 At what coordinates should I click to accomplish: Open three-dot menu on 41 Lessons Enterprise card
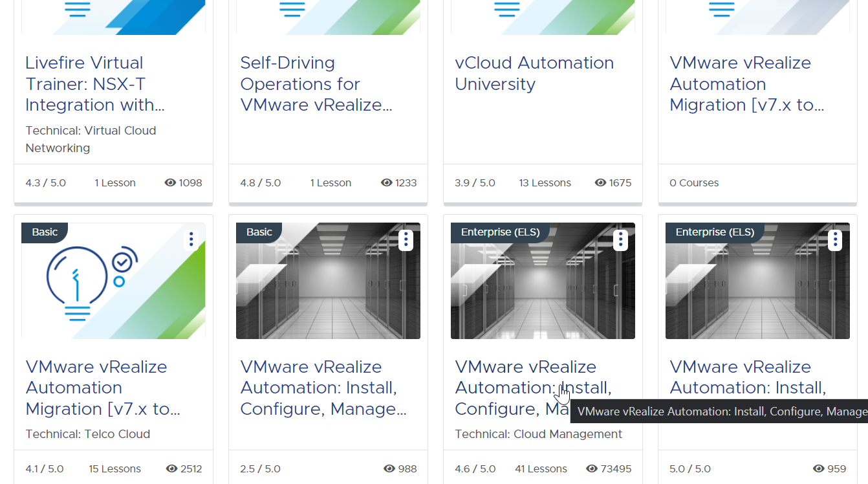point(620,240)
